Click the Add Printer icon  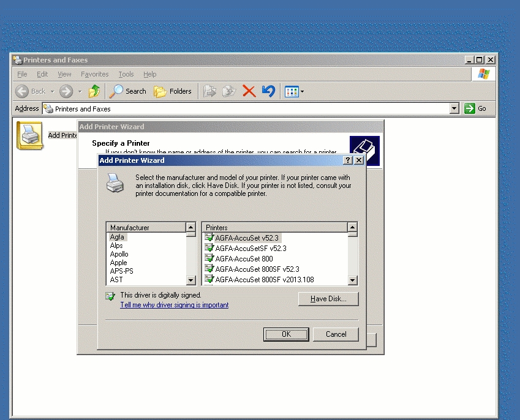click(29, 135)
